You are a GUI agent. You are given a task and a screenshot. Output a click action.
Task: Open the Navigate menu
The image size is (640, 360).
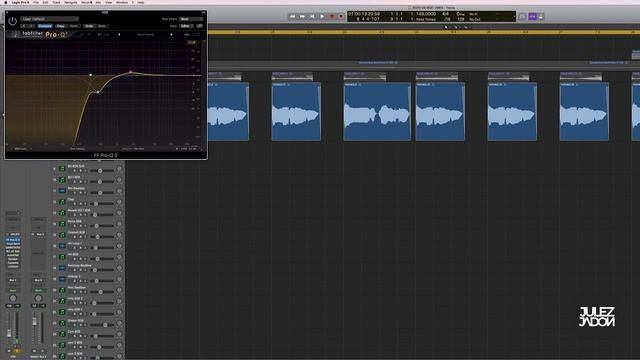[71, 2]
